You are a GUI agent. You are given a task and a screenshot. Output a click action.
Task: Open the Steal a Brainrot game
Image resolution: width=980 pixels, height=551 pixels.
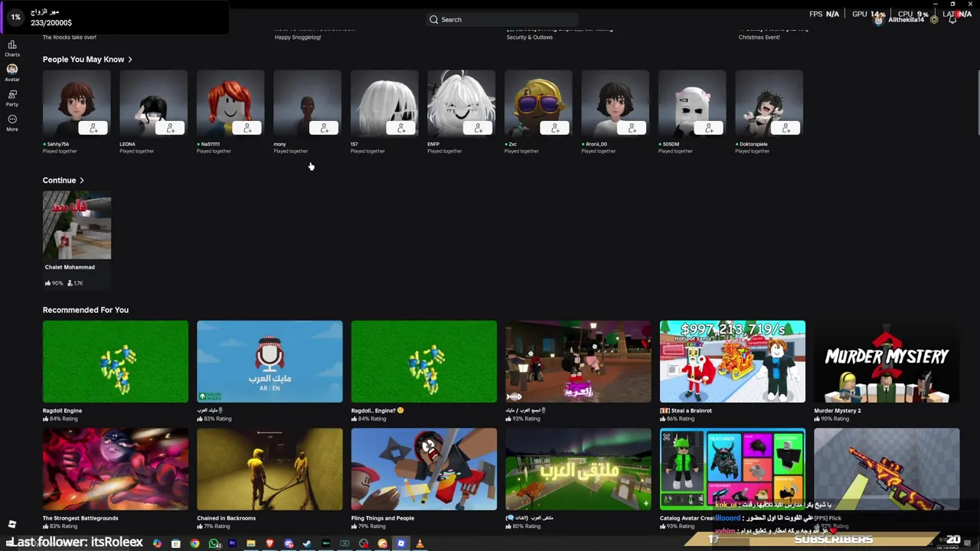pos(733,361)
